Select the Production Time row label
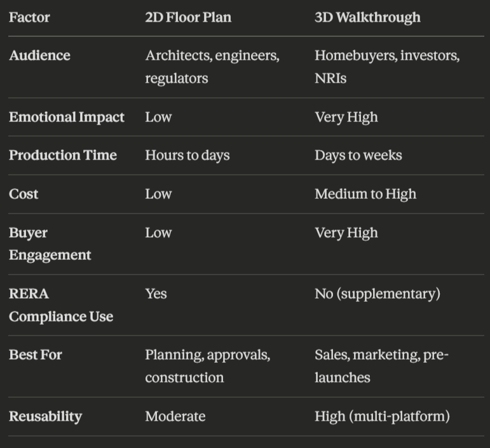 click(63, 155)
